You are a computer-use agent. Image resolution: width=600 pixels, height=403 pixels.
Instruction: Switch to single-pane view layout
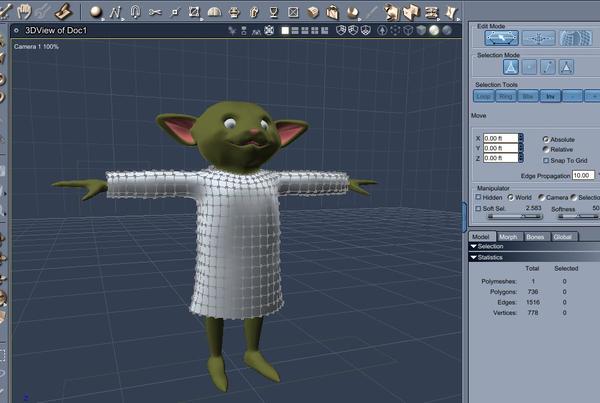[x=285, y=31]
